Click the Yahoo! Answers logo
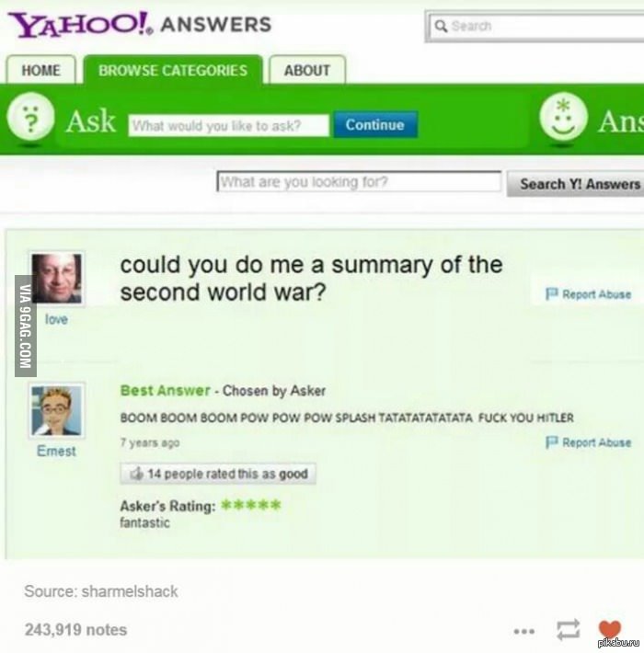Screen dimensions: 644x653 140,25
